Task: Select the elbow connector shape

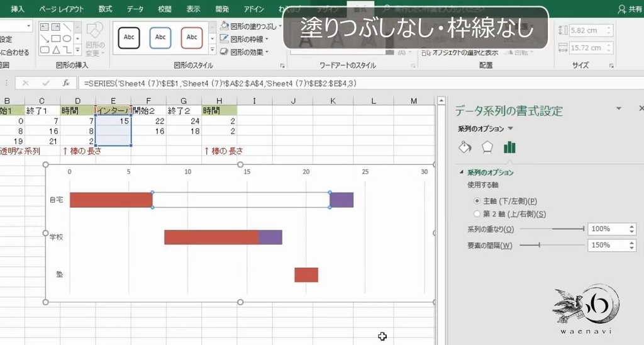Action: pos(67,50)
